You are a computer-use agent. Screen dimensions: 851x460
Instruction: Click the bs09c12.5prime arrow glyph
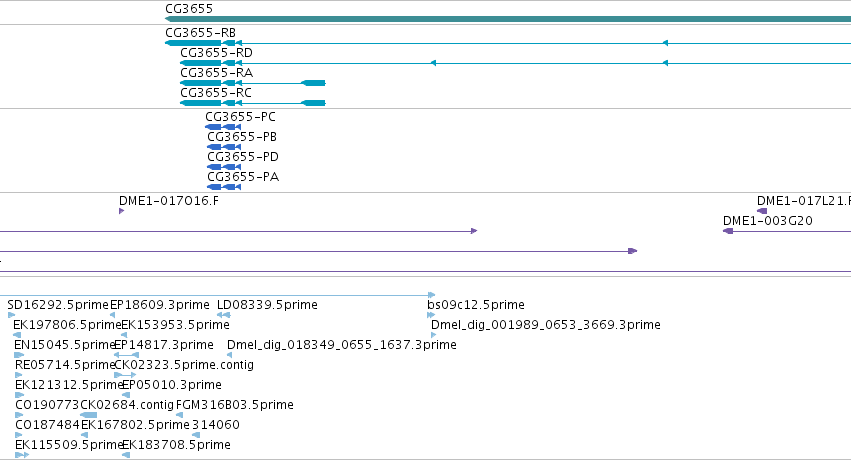point(431,315)
